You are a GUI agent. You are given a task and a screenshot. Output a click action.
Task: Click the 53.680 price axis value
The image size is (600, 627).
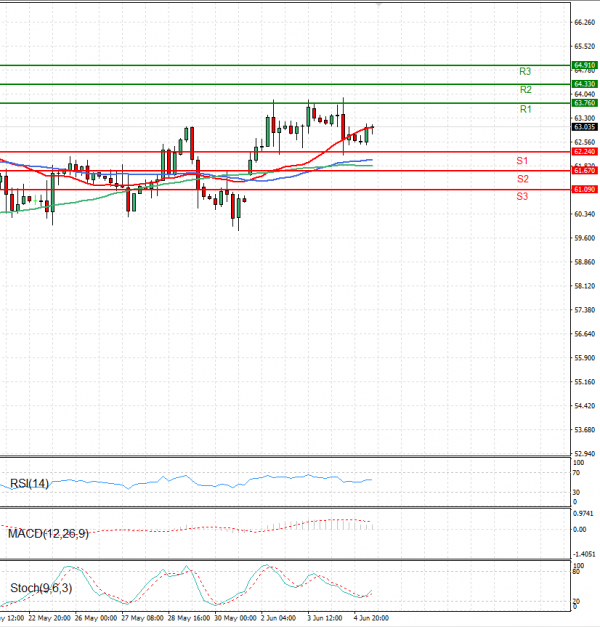(584, 430)
